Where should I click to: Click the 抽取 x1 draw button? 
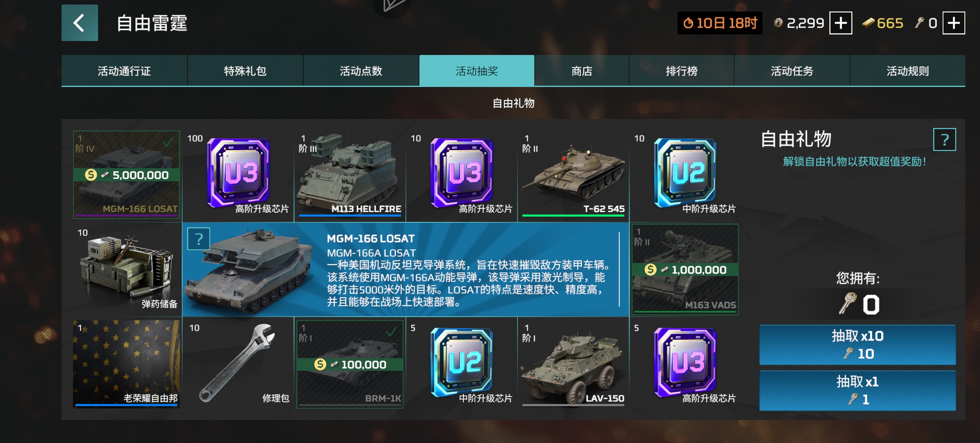[857, 390]
